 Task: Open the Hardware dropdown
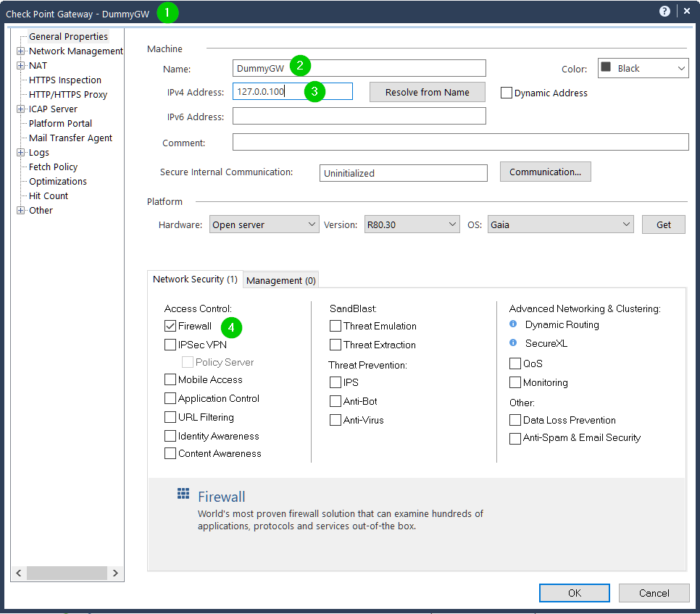click(x=264, y=224)
